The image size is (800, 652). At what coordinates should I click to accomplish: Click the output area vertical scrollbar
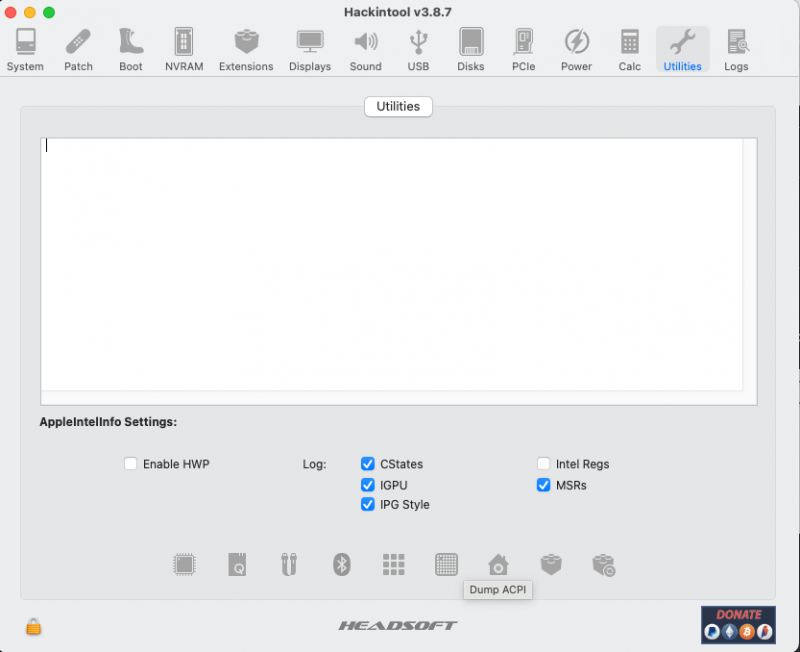click(x=749, y=264)
